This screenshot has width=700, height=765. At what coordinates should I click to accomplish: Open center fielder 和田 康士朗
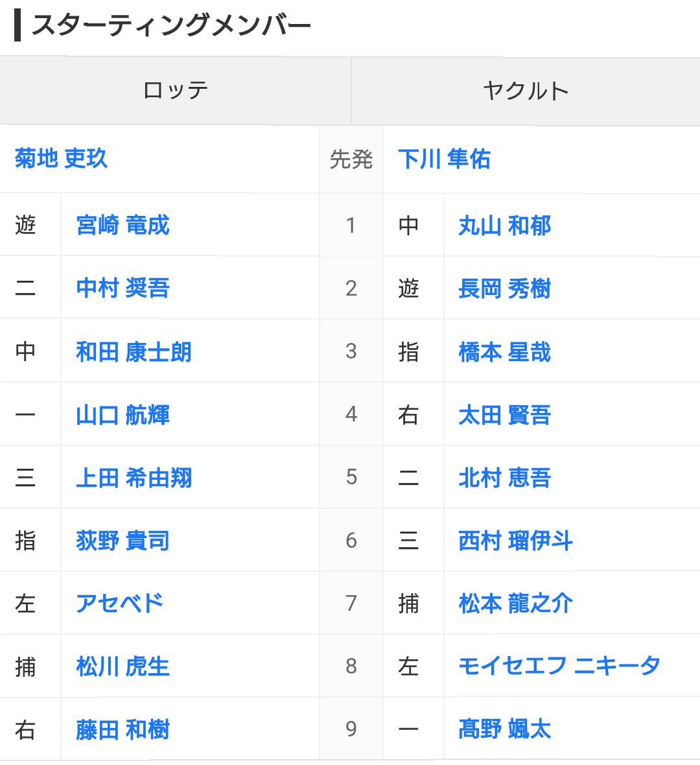132,351
